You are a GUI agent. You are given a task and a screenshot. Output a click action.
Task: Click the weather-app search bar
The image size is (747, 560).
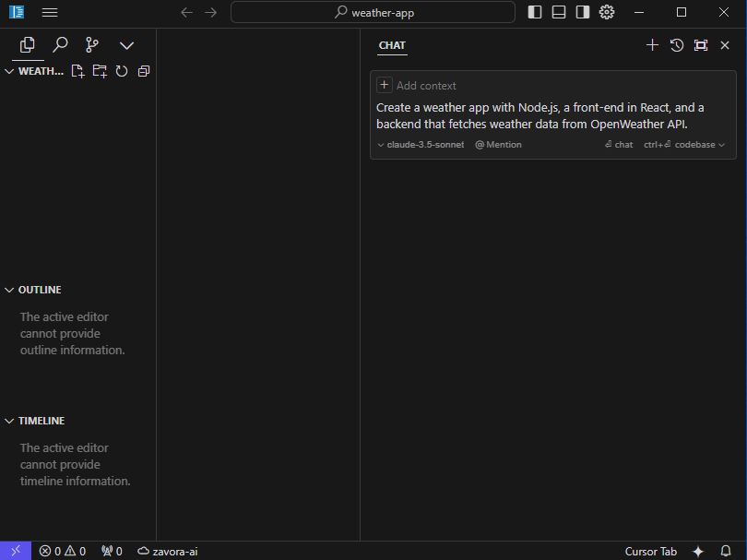(373, 12)
